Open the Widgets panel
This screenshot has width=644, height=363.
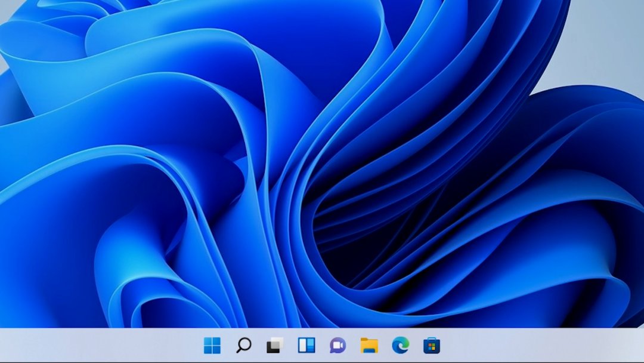click(x=306, y=345)
